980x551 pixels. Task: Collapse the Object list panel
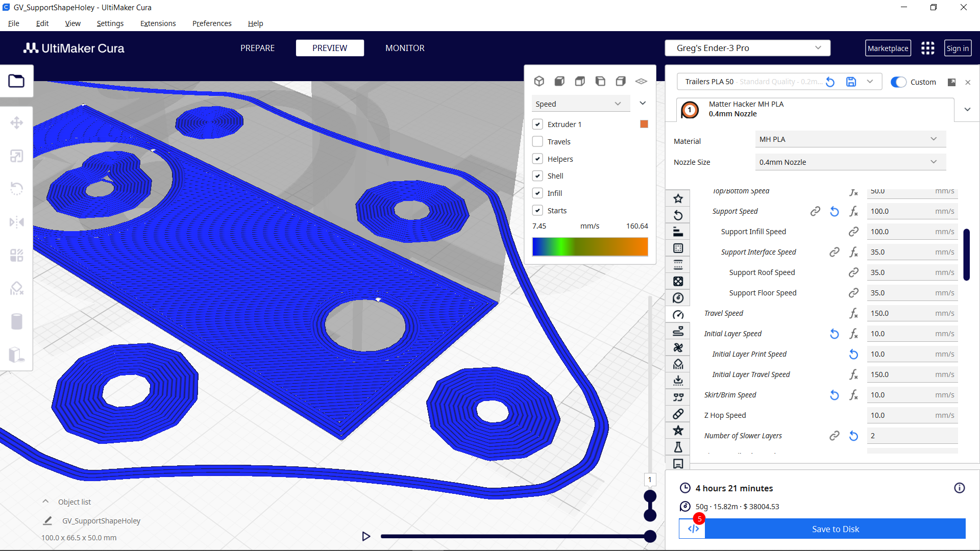click(45, 502)
